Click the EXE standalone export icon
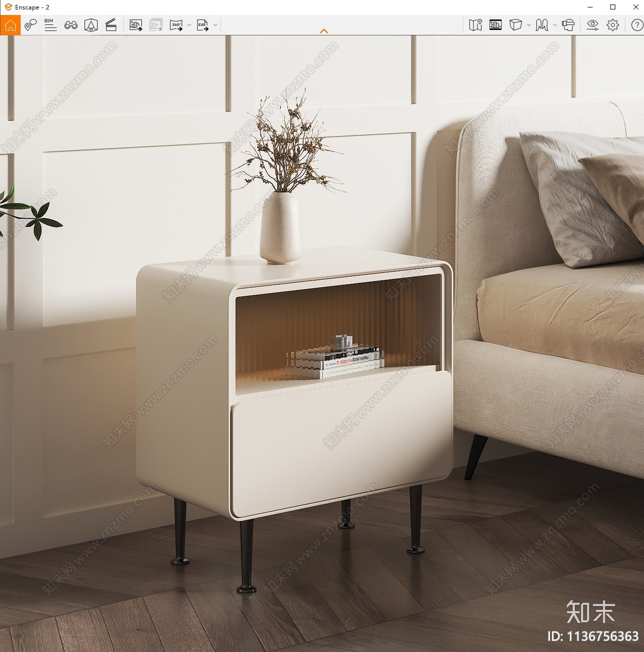 pos(202,25)
